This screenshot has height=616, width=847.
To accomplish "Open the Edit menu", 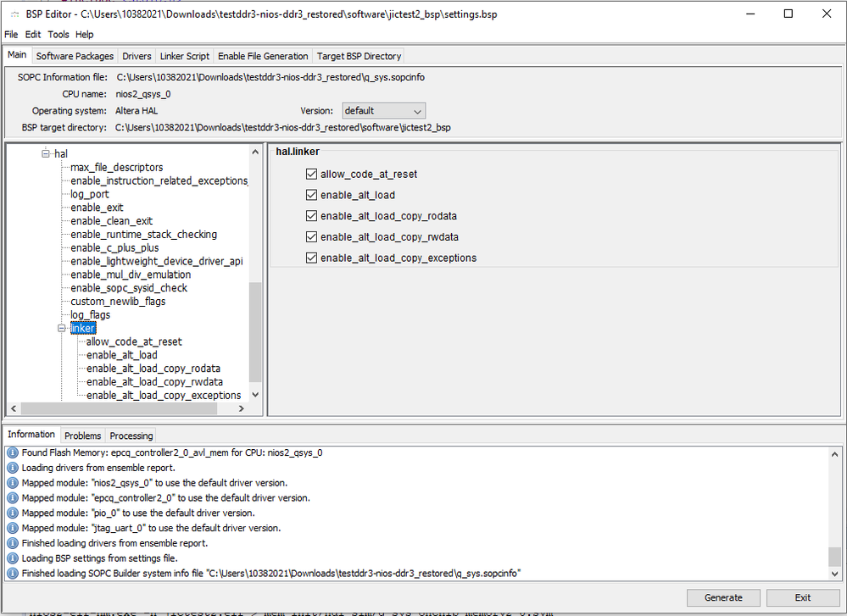I will point(33,35).
